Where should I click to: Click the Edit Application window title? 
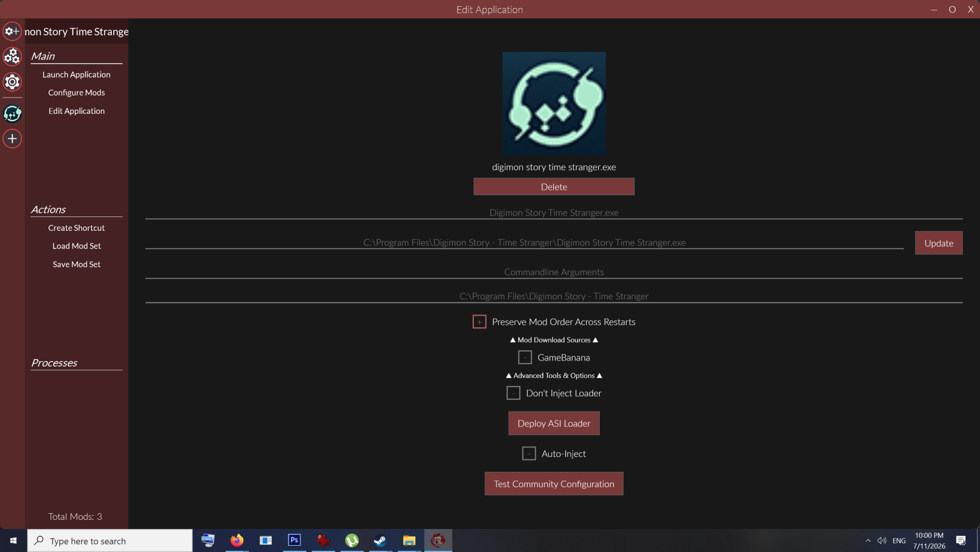[x=489, y=10]
